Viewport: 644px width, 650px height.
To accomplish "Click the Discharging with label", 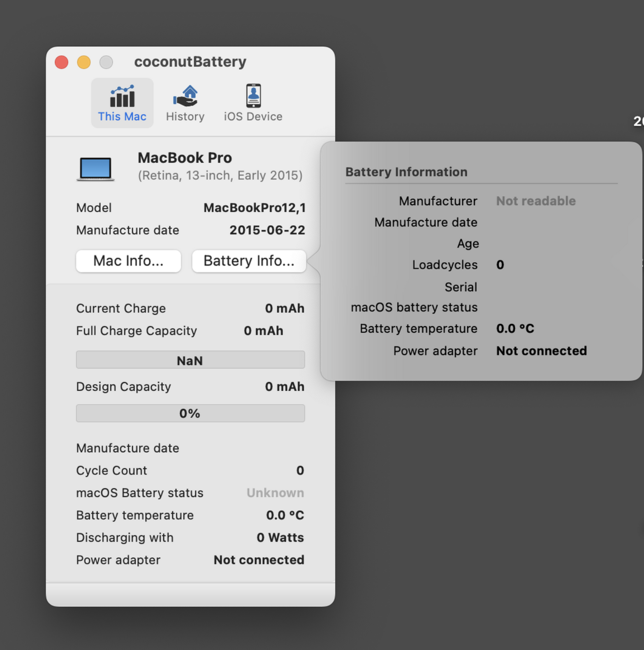I will [x=125, y=538].
